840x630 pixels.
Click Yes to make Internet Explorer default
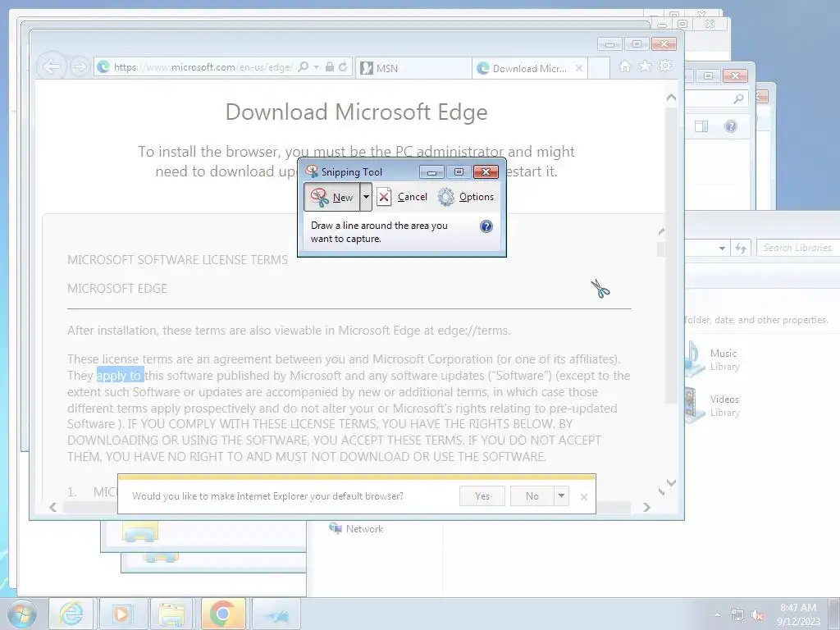click(x=482, y=496)
